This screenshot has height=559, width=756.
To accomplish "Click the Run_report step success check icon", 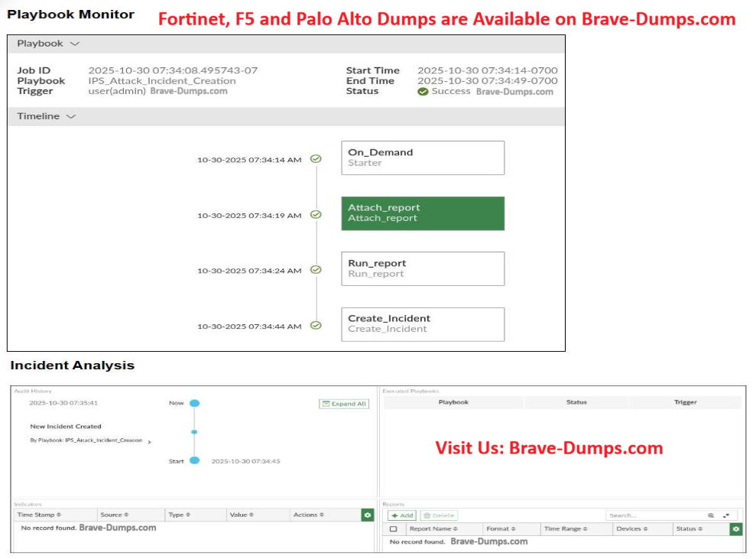I will (316, 270).
